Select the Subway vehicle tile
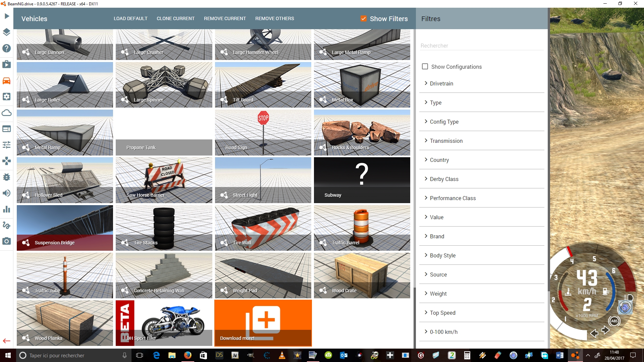The height and width of the screenshot is (362, 644). (362, 180)
